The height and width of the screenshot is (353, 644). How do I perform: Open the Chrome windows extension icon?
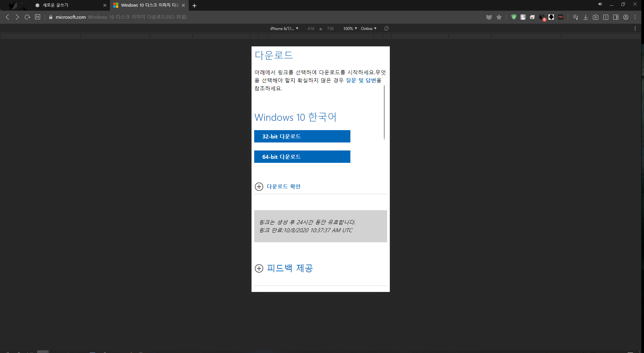click(532, 17)
